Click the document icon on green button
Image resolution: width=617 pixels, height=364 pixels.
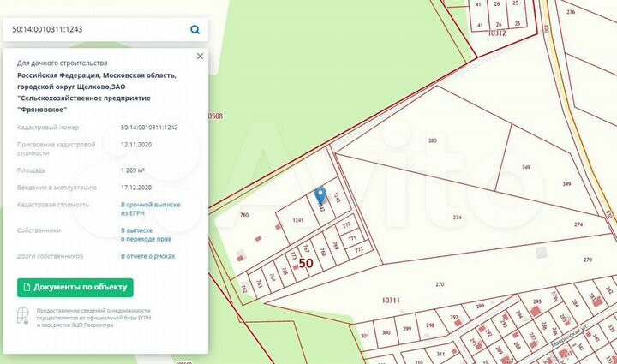(x=27, y=288)
